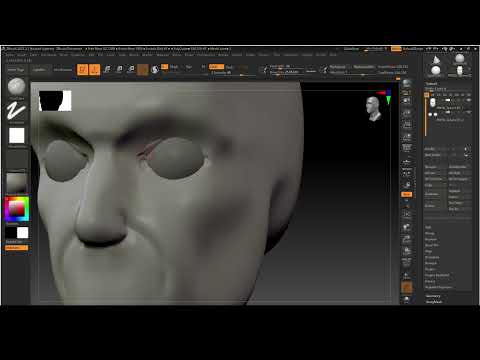Image resolution: width=480 pixels, height=360 pixels.
Task: Open the Render menu
Action: pyautogui.click(x=223, y=55)
